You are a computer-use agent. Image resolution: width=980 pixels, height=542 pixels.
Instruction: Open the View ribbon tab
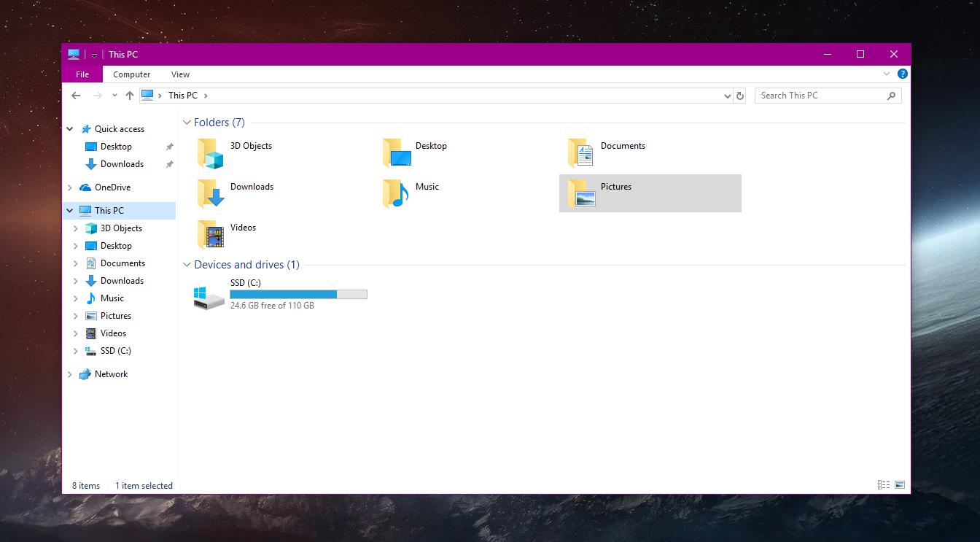click(x=180, y=74)
